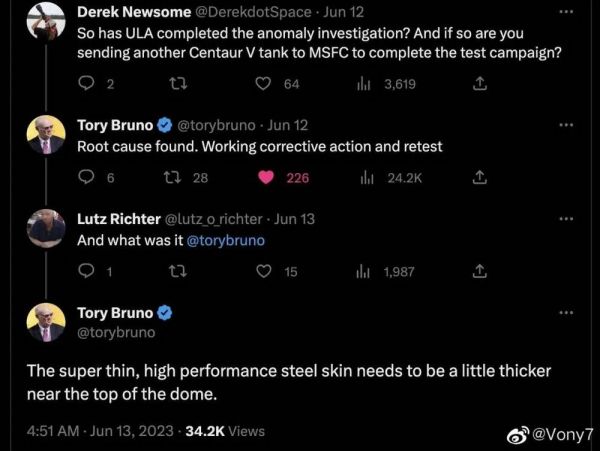Share Lutz Richter's tweet

[479, 270]
